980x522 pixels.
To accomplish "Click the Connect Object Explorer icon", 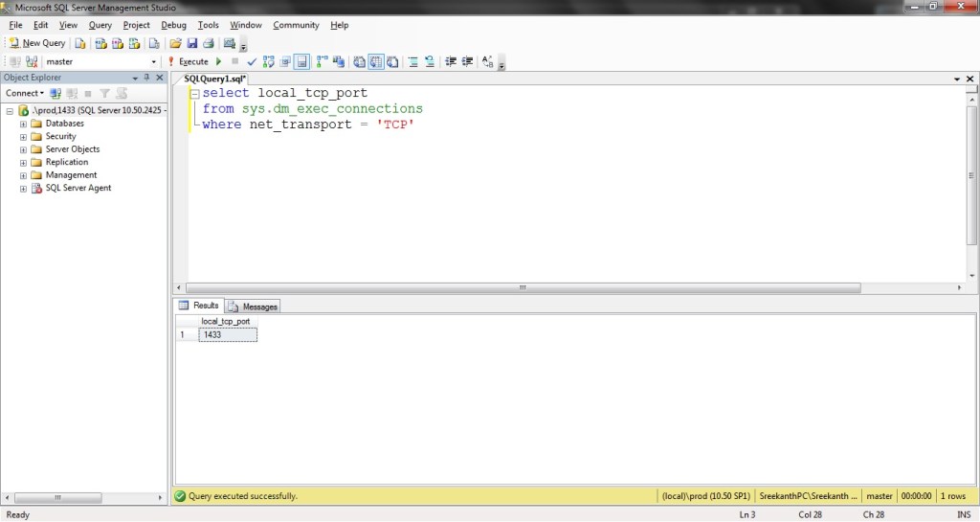I will pyautogui.click(x=56, y=93).
